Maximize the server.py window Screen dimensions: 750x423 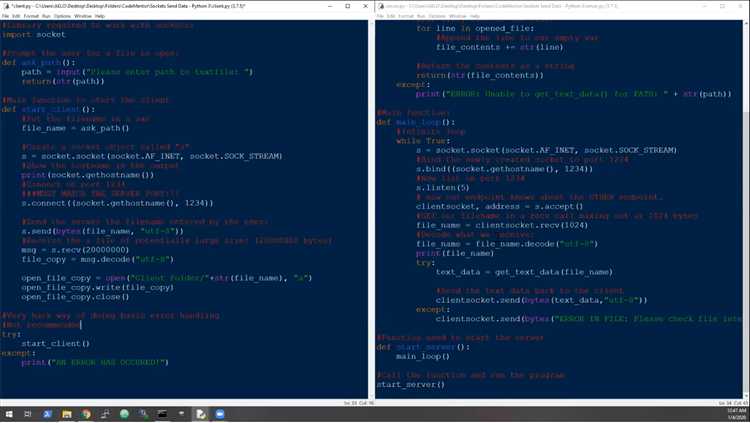click(x=723, y=6)
